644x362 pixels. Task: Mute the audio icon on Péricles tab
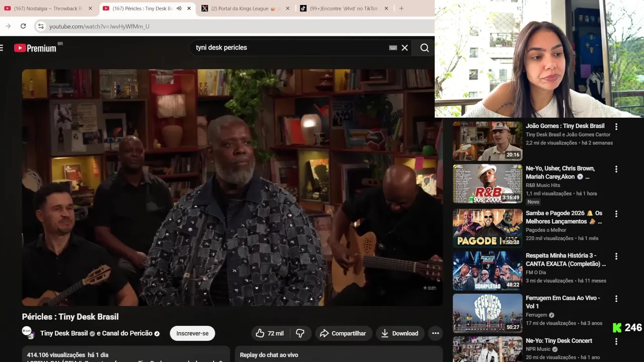point(179,9)
